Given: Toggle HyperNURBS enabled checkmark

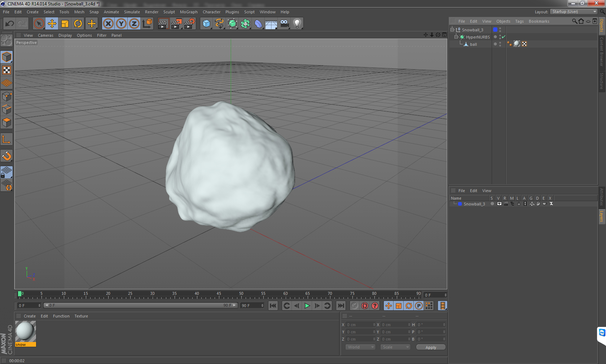Looking at the screenshot, I should tap(504, 37).
